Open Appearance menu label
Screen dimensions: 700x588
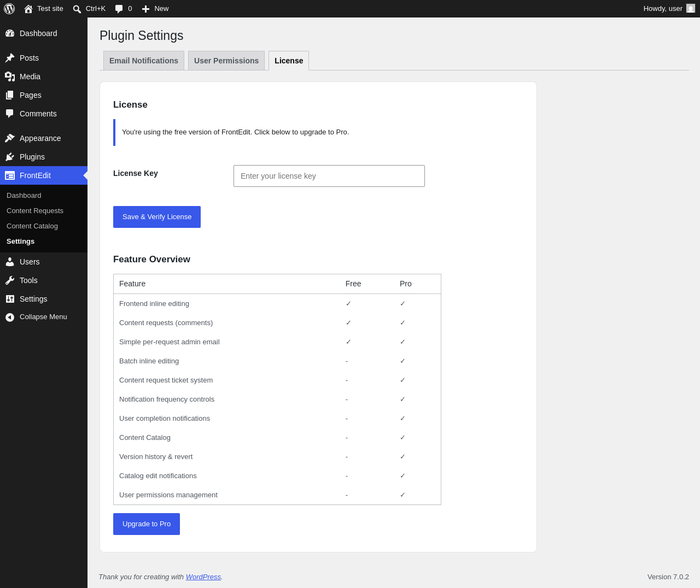(x=40, y=138)
